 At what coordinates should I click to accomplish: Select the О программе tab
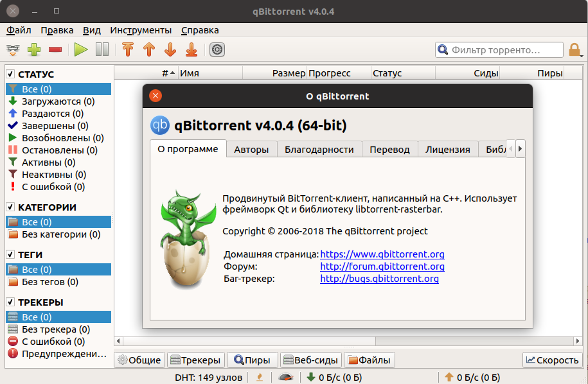[188, 149]
